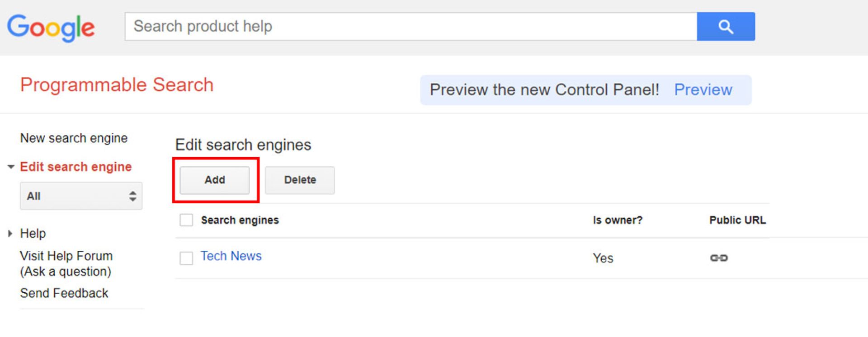
Task: Expand the Help section arrow
Action: tap(10, 234)
